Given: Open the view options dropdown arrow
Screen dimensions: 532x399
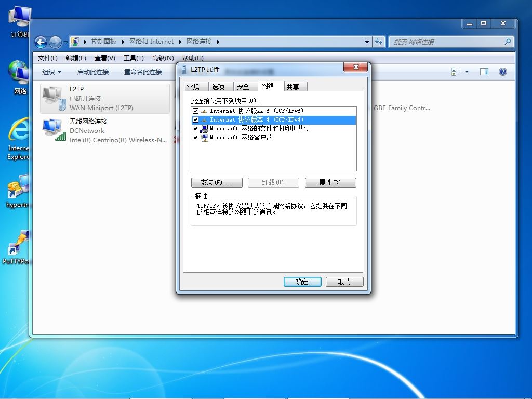Looking at the screenshot, I should click(x=467, y=72).
